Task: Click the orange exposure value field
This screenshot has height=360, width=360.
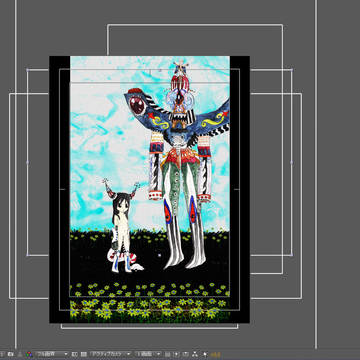Action: (215, 354)
